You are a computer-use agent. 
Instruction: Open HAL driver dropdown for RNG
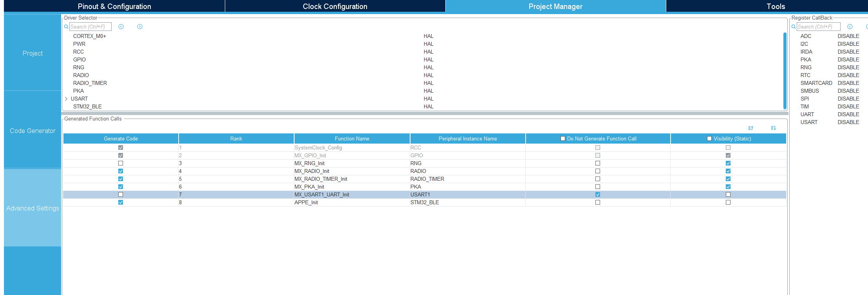click(x=429, y=67)
